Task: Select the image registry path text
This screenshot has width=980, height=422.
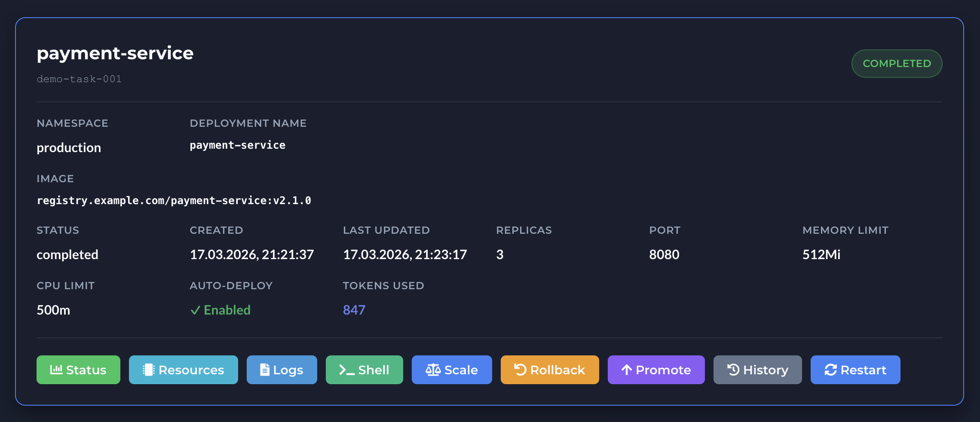Action: (x=175, y=200)
